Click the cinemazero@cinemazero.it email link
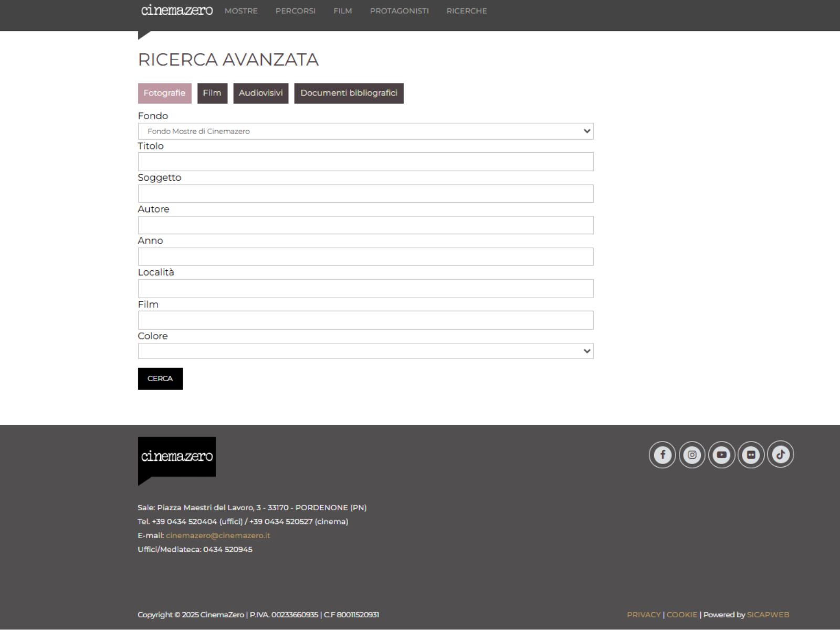 click(x=218, y=535)
